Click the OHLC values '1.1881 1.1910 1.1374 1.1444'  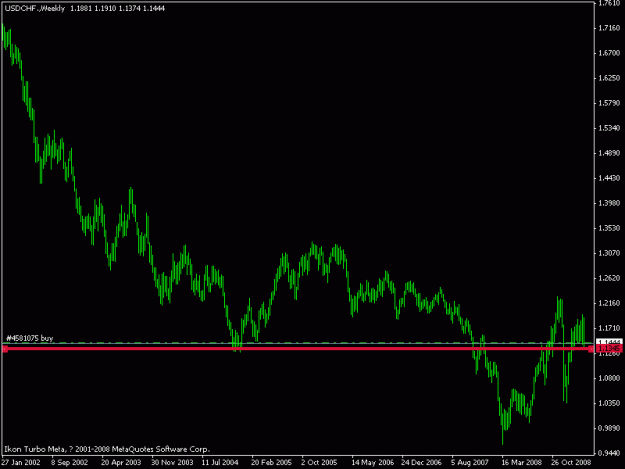(118, 8)
